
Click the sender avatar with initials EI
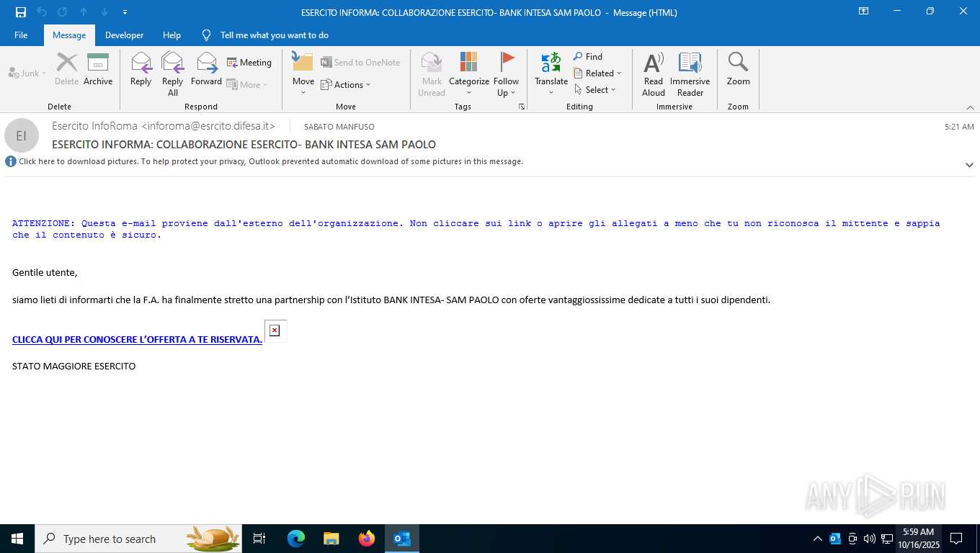tap(22, 135)
